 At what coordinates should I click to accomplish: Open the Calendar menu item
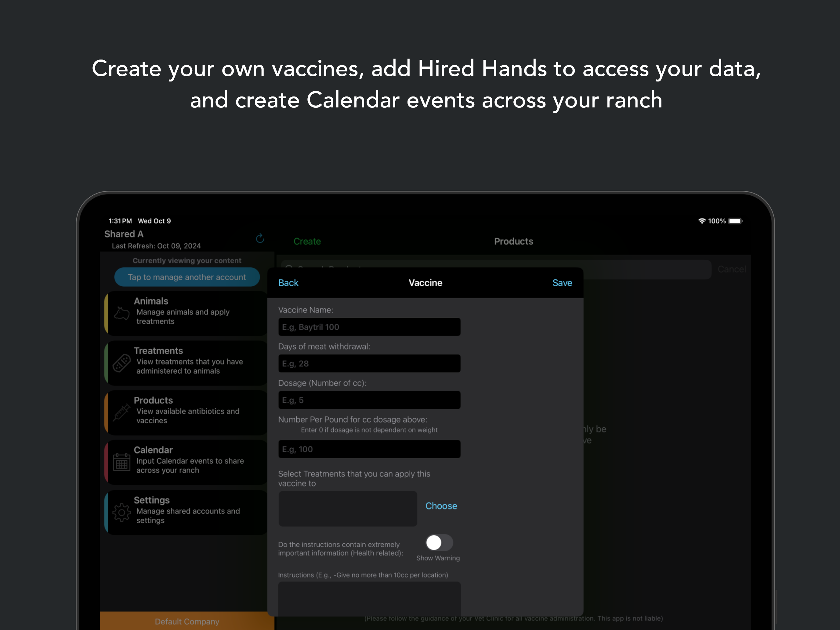[x=186, y=462]
